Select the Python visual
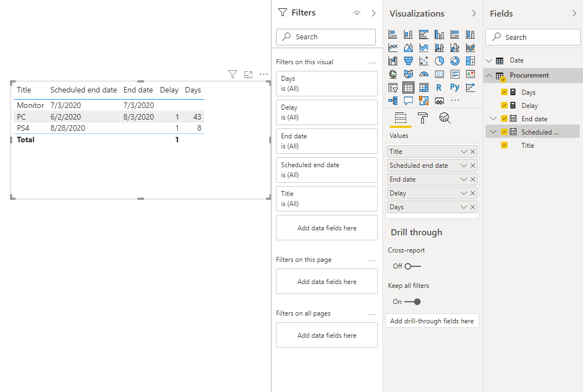 click(x=455, y=87)
